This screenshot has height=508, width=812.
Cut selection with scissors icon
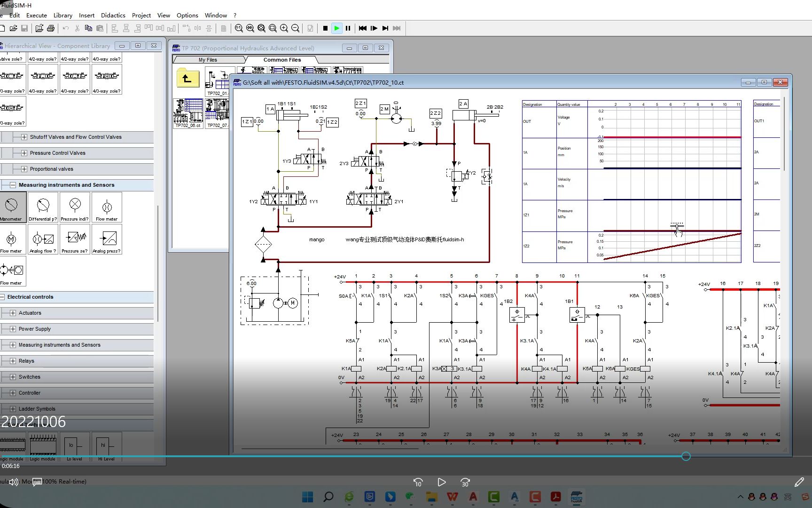pos(77,28)
